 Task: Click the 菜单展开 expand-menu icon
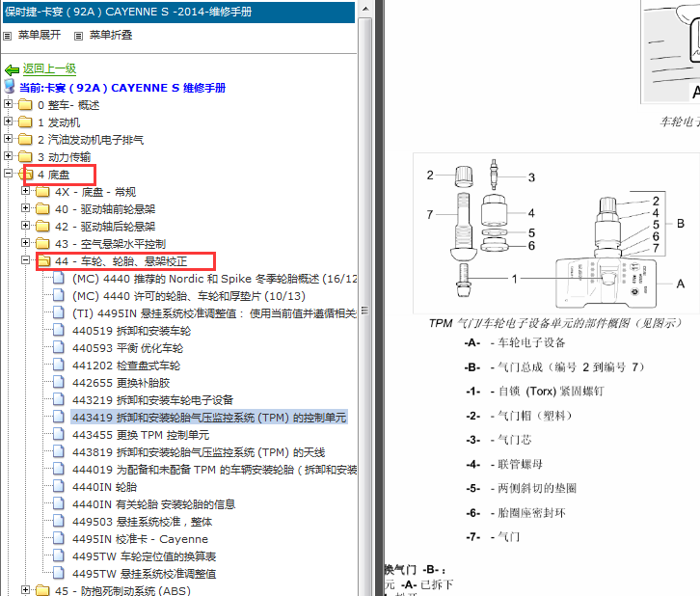[x=7, y=36]
